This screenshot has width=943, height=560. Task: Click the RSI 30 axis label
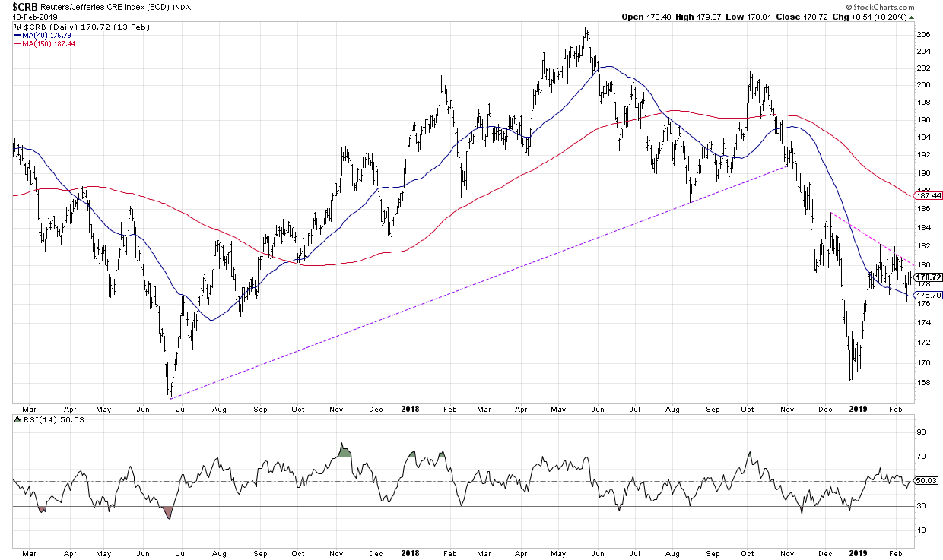tap(922, 505)
